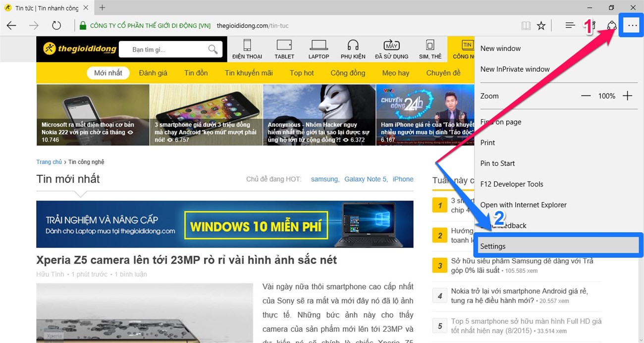This screenshot has width=644, height=343.
Task: Open Reading view book icon
Action: pyautogui.click(x=526, y=26)
